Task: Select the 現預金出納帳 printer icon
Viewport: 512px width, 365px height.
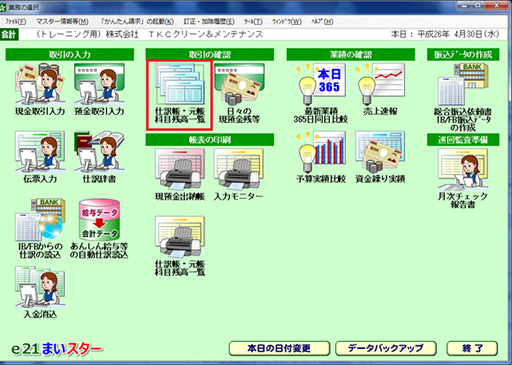Action: (x=180, y=175)
